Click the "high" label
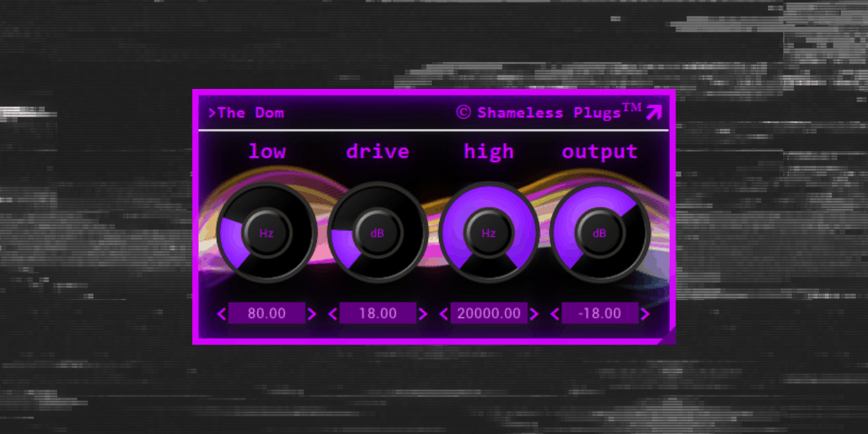Screen dimensions: 868x434 pos(489,152)
